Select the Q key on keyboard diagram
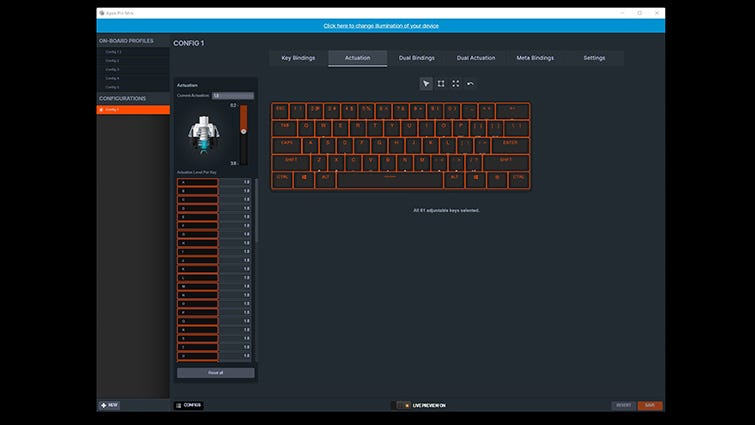The height and width of the screenshot is (425, 755). (306, 129)
